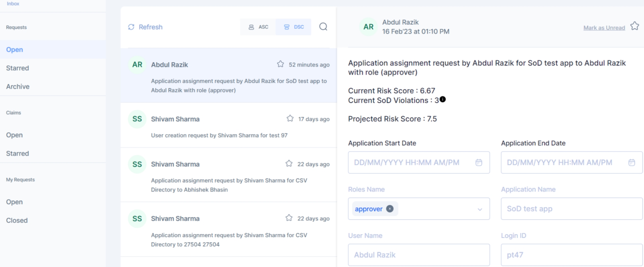Remove the approver role chip
This screenshot has width=644, height=267.
(x=390, y=209)
